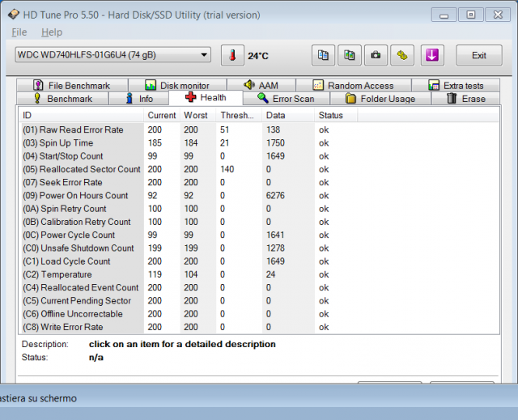The image size is (518, 420).
Task: Click the purple download arrow icon
Action: [432, 55]
